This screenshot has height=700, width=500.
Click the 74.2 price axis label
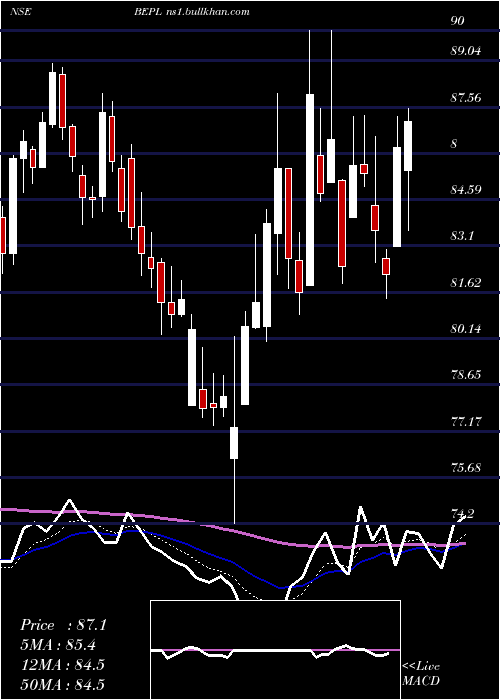462,514
